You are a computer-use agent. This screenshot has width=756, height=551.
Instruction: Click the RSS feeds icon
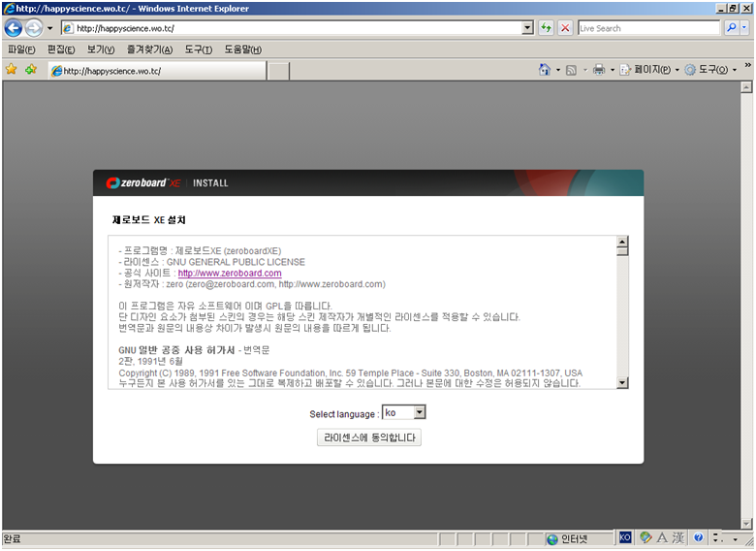point(571,71)
